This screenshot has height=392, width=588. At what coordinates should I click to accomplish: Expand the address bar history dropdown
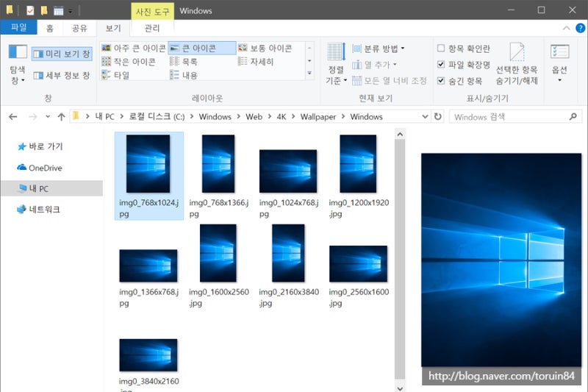tap(425, 117)
